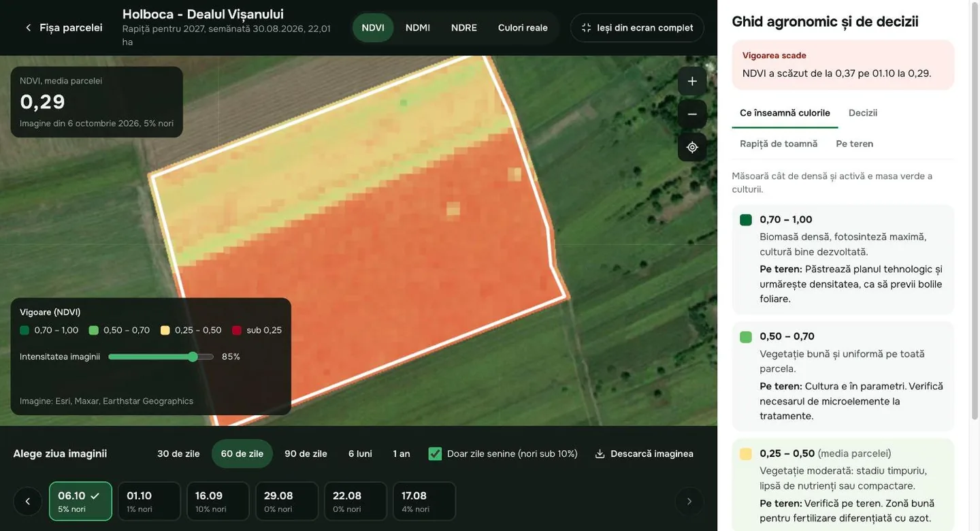Viewport: 980px width, 531px height.
Task: Switch map layer to Culori reale
Action: coord(523,28)
